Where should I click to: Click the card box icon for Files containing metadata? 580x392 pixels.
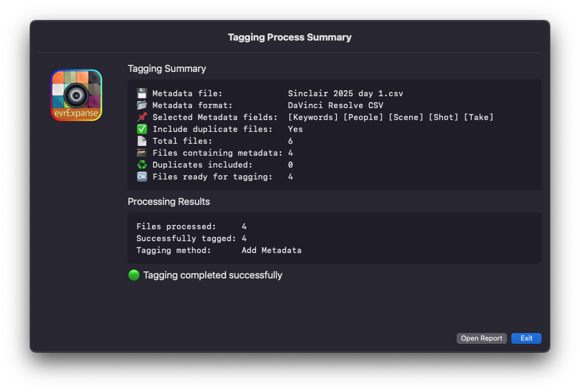[x=142, y=153]
